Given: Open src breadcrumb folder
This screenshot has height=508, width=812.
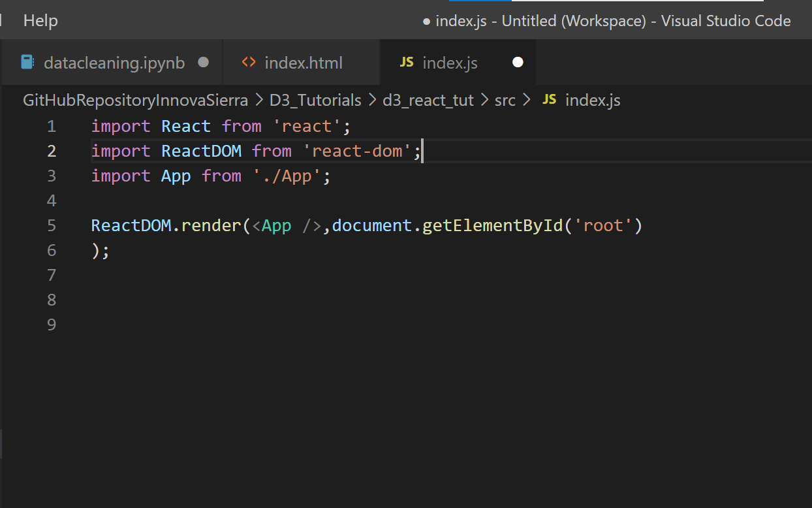Looking at the screenshot, I should [x=505, y=100].
